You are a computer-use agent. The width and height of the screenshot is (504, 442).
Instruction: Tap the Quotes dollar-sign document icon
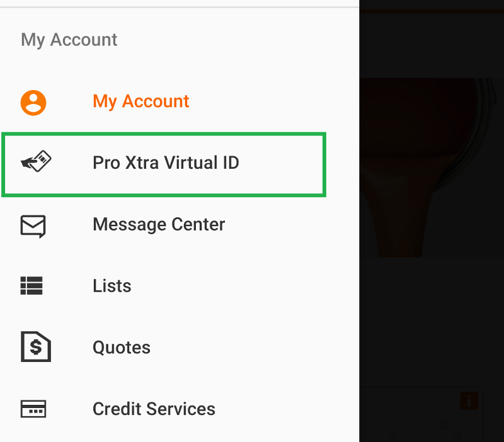point(35,347)
